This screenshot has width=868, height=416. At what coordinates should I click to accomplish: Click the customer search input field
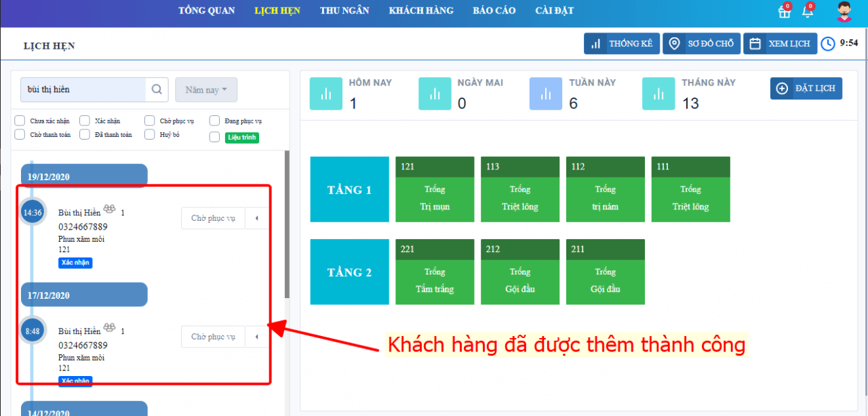[x=84, y=89]
